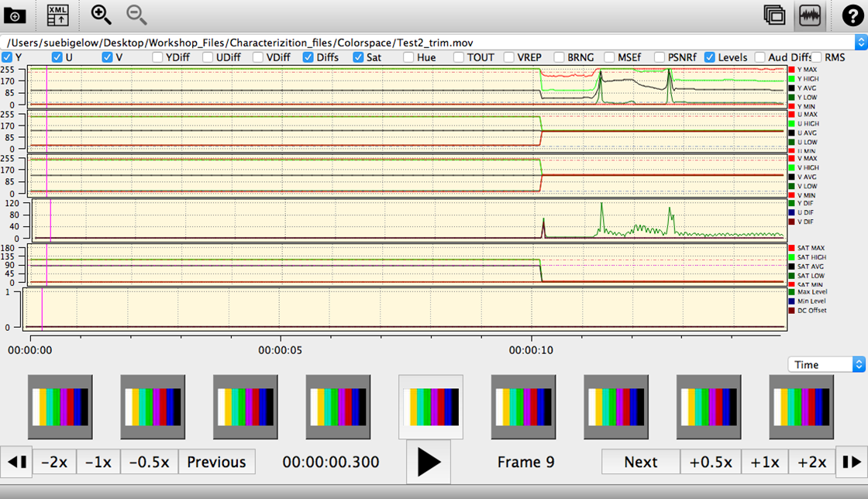
Task: Jump to the last frame
Action: 852,462
